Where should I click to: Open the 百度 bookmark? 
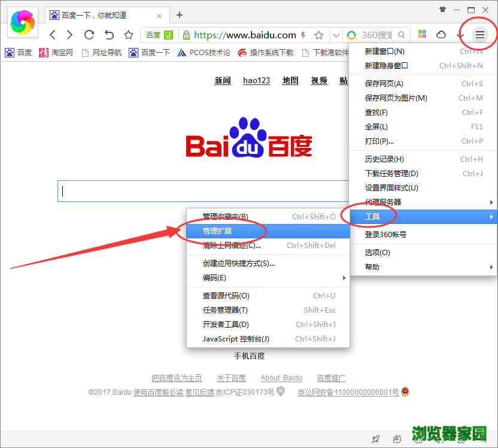19,53
